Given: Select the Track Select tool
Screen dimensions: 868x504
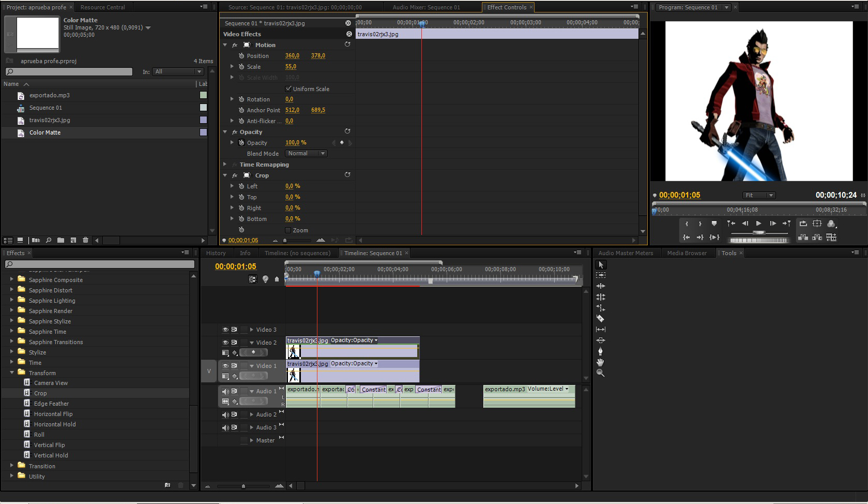Looking at the screenshot, I should pos(601,275).
